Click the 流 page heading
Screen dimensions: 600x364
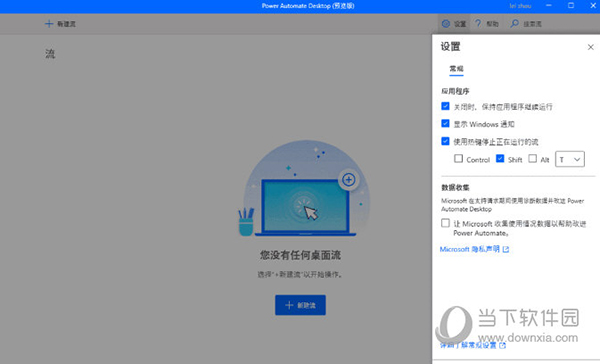[x=50, y=54]
